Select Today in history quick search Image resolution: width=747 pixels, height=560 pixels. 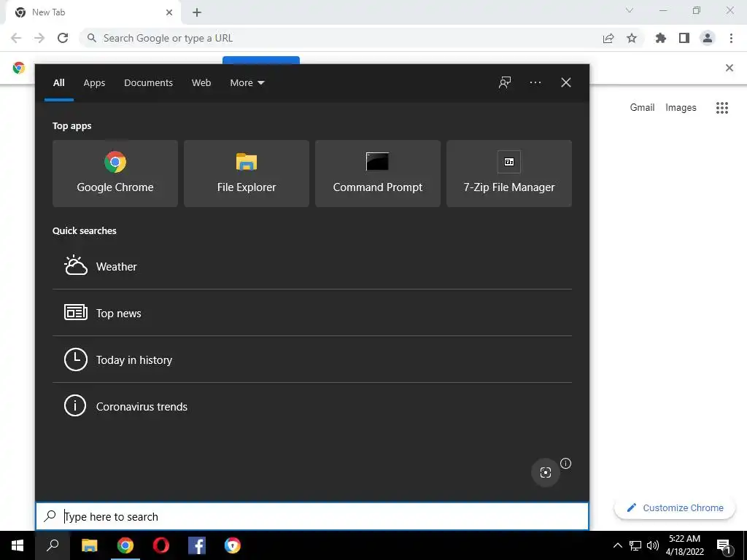312,359
